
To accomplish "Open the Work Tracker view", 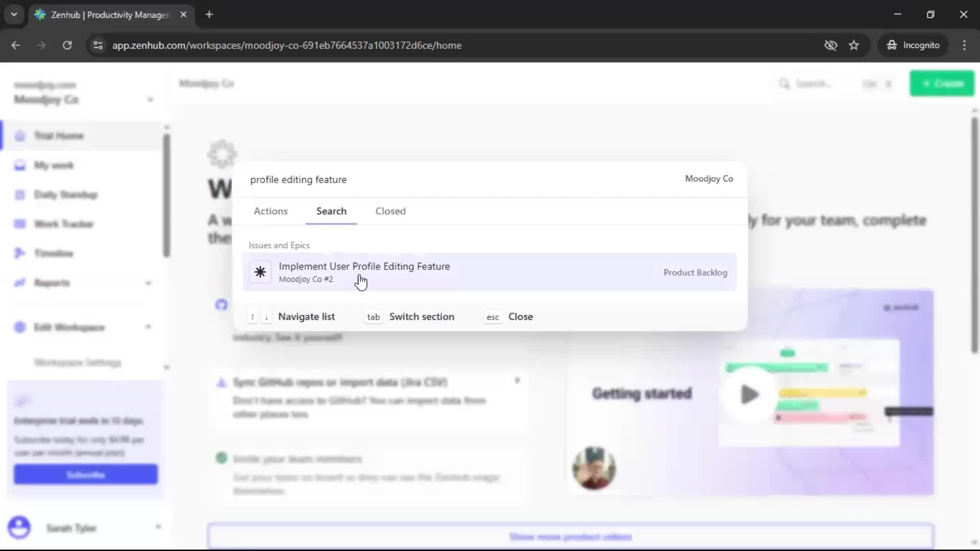I will click(63, 223).
